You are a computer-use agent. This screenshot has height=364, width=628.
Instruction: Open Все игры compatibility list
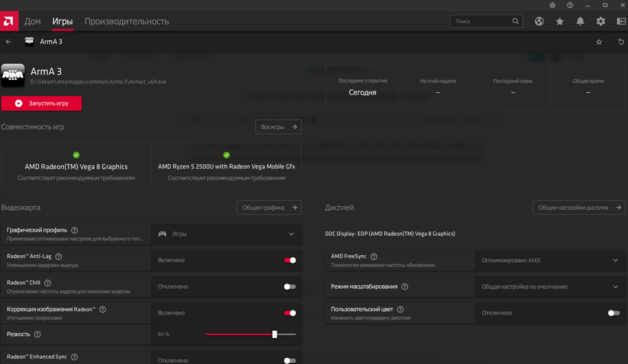(278, 127)
